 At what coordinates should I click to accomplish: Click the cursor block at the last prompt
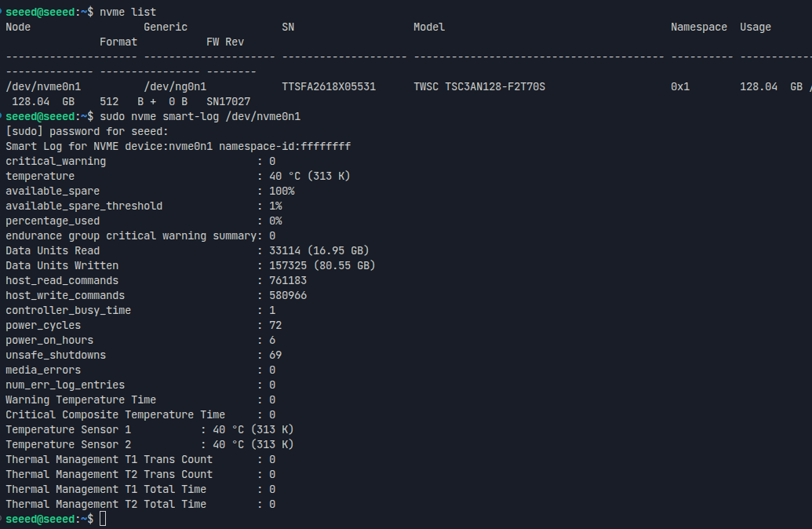click(103, 519)
